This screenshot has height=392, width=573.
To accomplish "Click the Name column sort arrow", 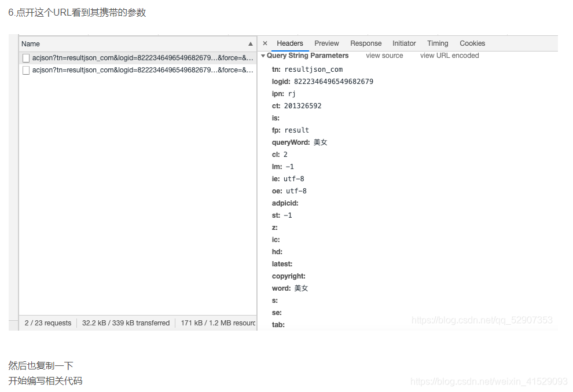I will (250, 44).
